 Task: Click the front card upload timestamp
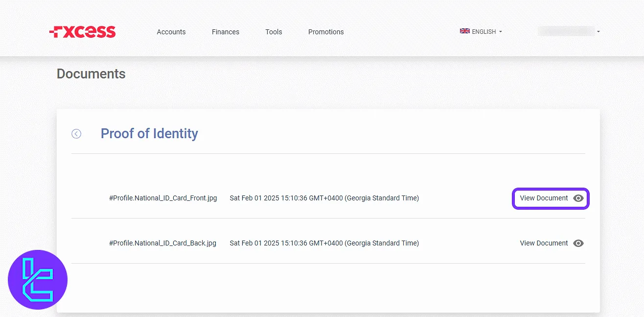point(324,198)
